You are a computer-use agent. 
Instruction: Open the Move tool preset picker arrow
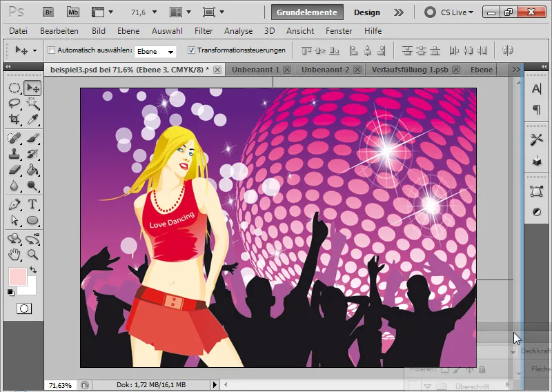pos(34,50)
